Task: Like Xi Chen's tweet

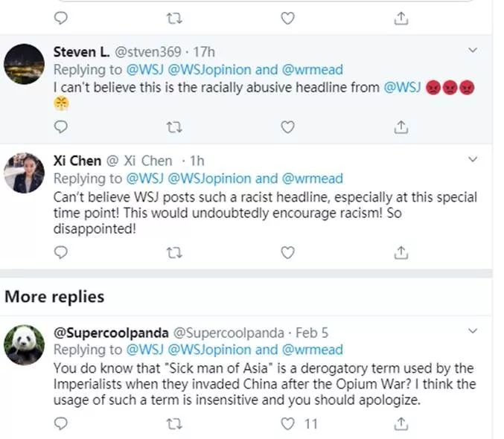Action: pyautogui.click(x=287, y=253)
